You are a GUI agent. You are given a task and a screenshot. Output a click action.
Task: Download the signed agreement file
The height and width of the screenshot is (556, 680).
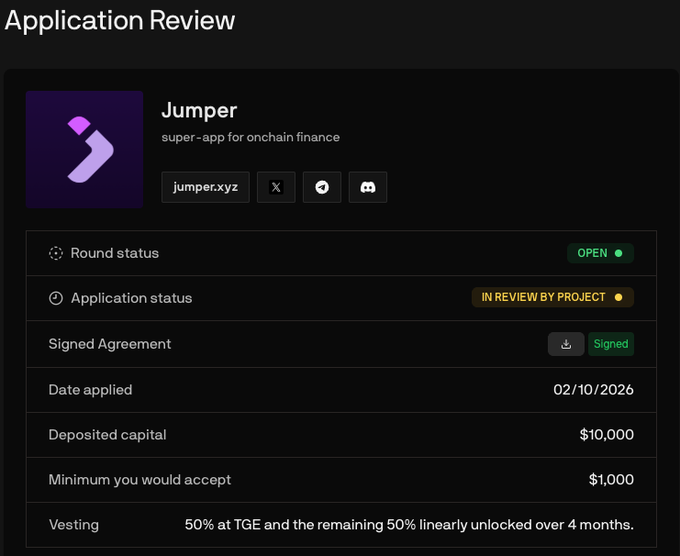[x=566, y=344]
